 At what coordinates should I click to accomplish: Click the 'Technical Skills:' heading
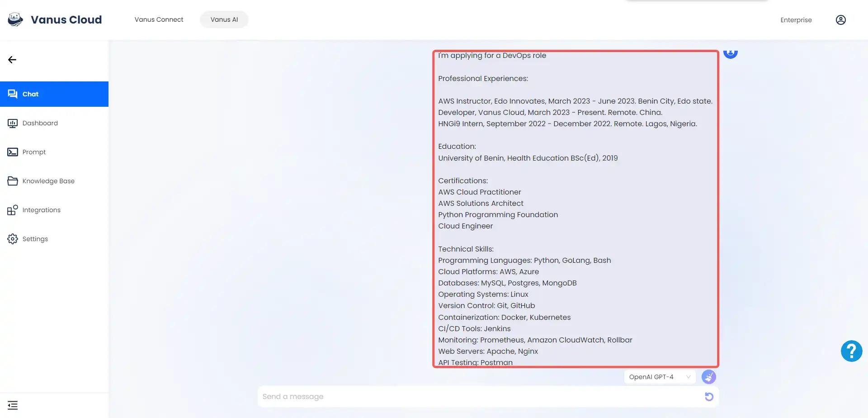click(466, 249)
